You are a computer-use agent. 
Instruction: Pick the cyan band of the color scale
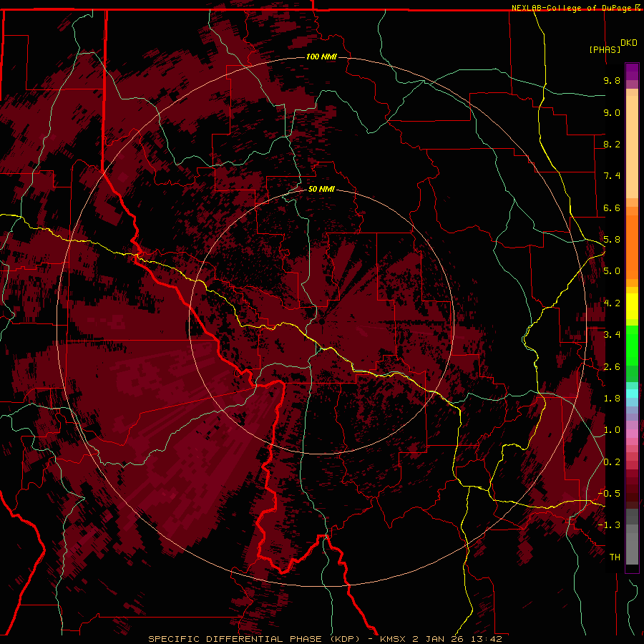[632, 394]
